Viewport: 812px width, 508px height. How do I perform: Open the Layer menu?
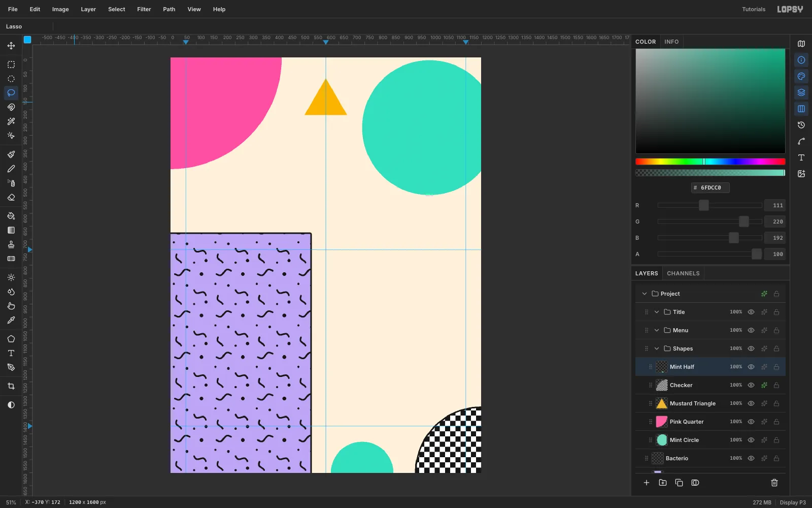[88, 9]
